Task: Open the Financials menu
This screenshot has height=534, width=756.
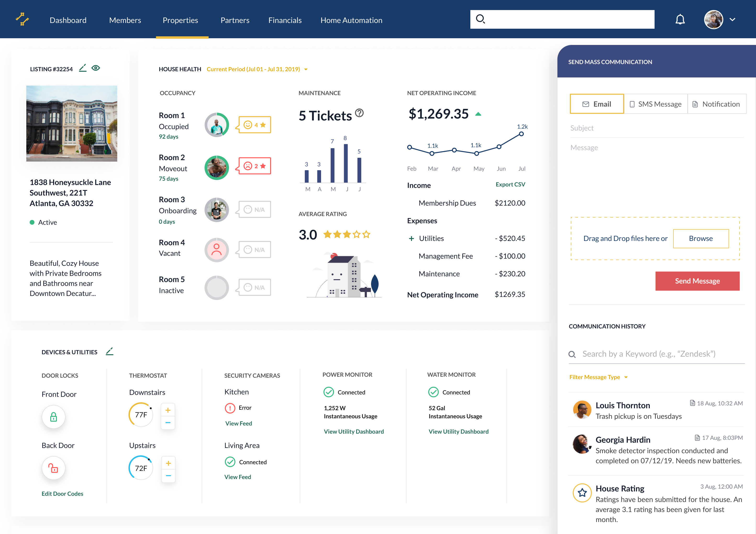Action: click(x=285, y=20)
